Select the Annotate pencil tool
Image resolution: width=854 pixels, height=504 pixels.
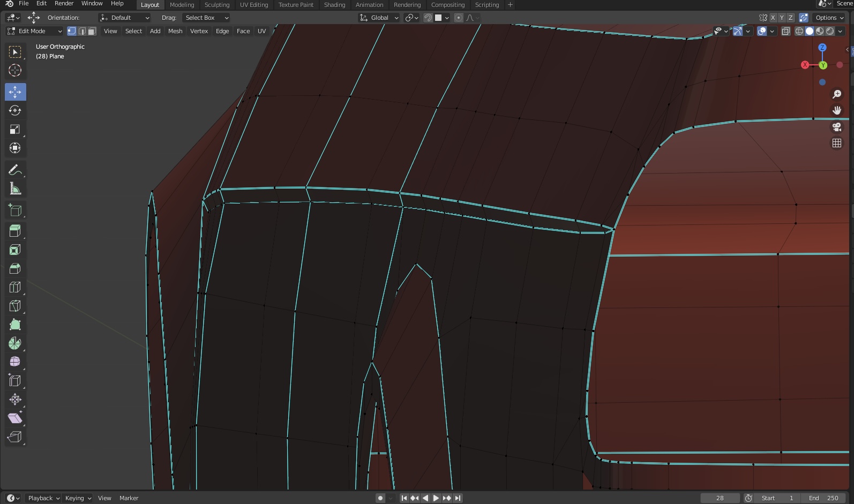pyautogui.click(x=15, y=170)
